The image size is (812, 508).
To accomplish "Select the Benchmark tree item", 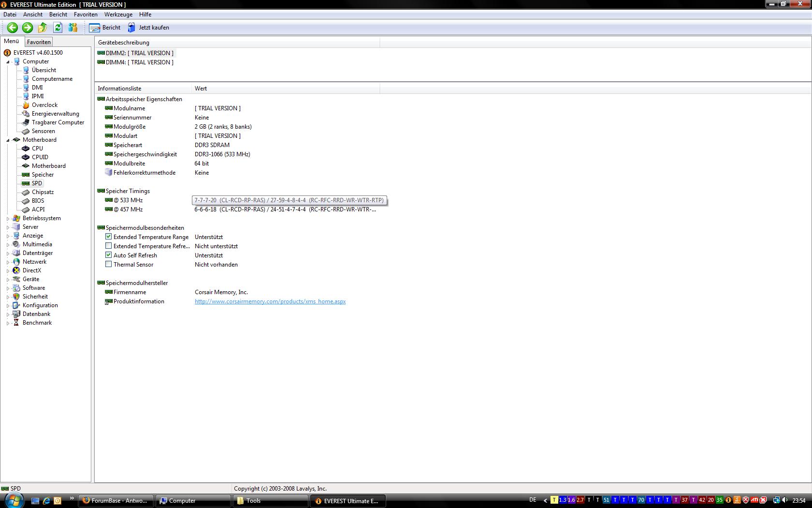I will (x=37, y=323).
